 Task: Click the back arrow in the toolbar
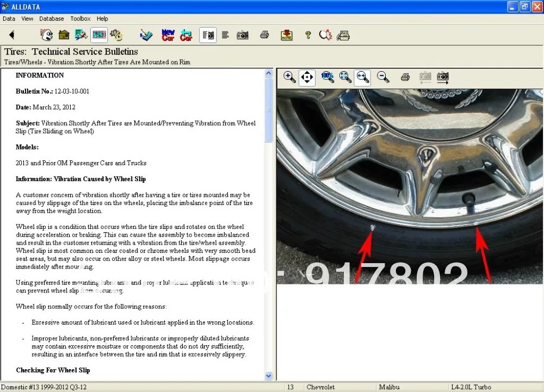point(12,35)
